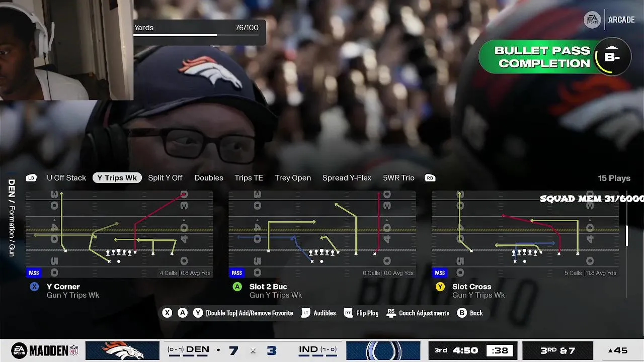The image size is (644, 362).
Task: Click the EA Sports logo near Arcade
Action: 592,20
